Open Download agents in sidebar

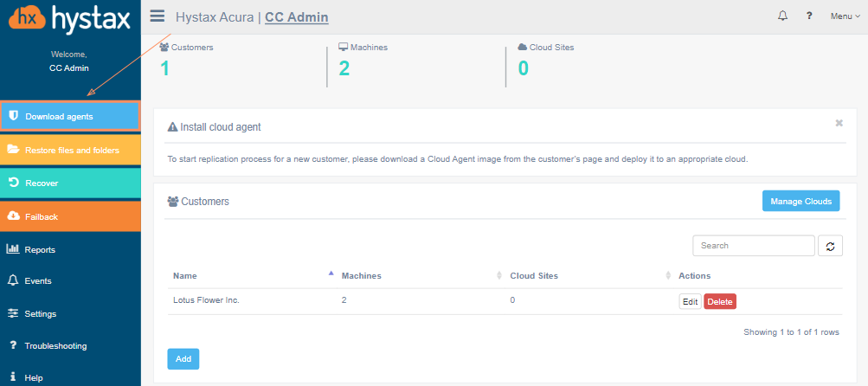click(x=70, y=116)
